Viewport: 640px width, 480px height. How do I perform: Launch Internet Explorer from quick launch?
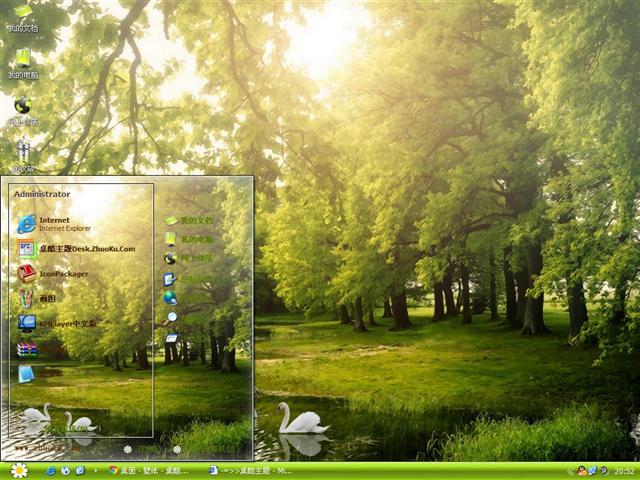(51, 471)
